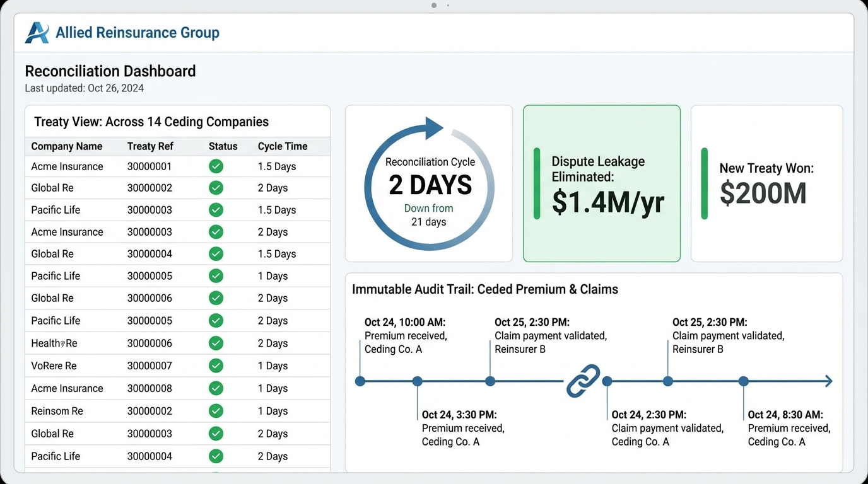This screenshot has height=484, width=868.
Task: Open the Dispute Leakage Eliminated card
Action: 602,183
